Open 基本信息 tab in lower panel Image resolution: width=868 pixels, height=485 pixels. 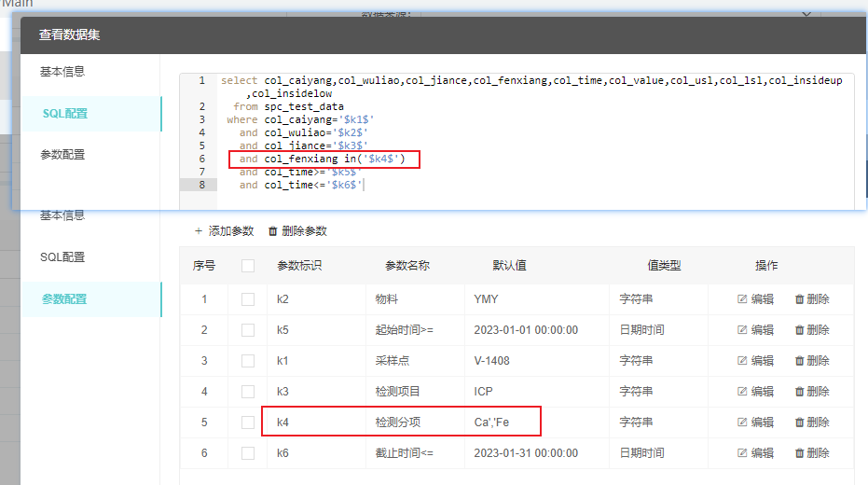62,215
